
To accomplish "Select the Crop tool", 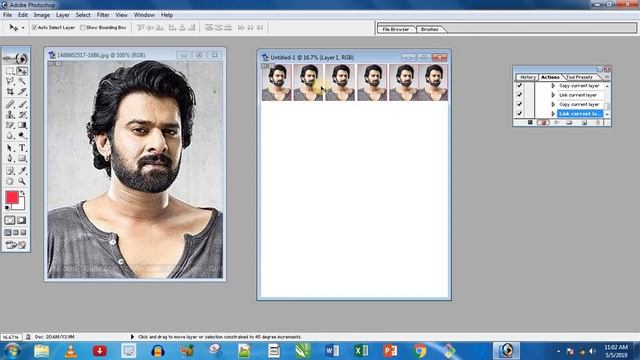I will click(x=10, y=91).
